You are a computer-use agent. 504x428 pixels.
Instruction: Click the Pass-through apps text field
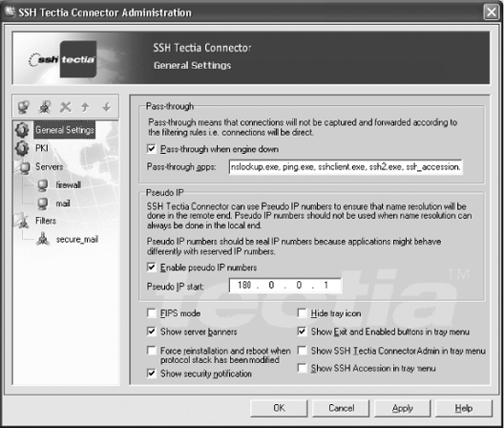[345, 167]
